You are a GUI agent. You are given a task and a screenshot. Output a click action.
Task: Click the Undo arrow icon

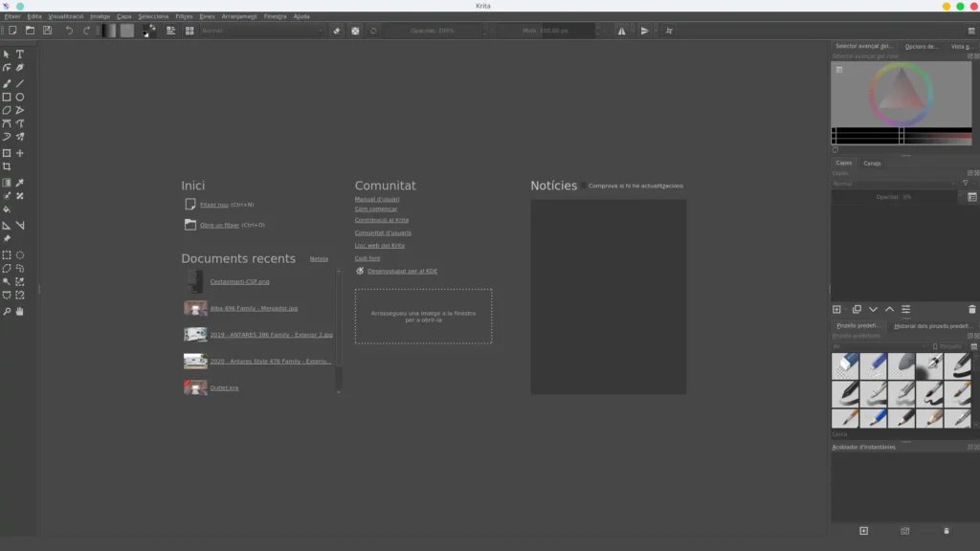(x=69, y=30)
